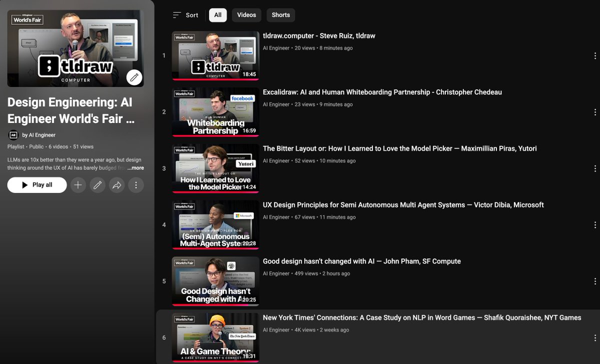Click the tldraw video thumbnail in list

coord(216,56)
